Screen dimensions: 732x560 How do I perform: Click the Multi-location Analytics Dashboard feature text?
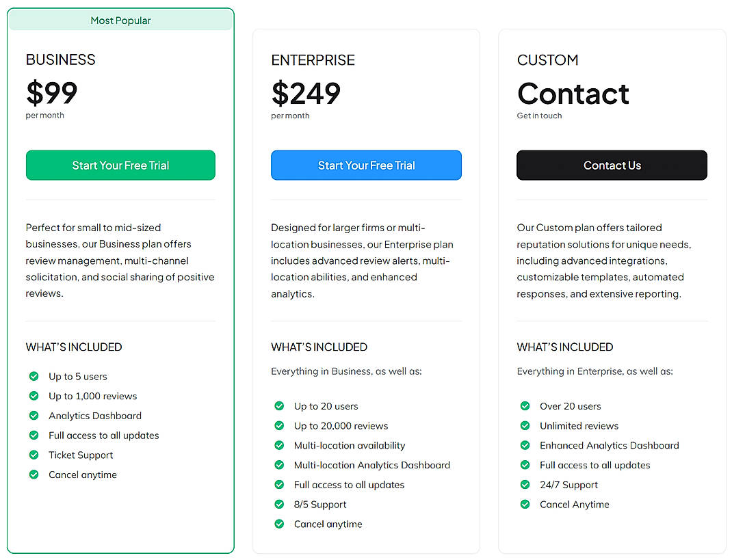click(x=372, y=465)
